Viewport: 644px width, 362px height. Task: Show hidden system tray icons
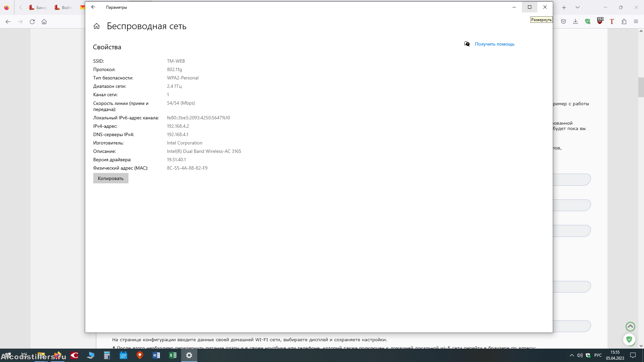pyautogui.click(x=572, y=355)
